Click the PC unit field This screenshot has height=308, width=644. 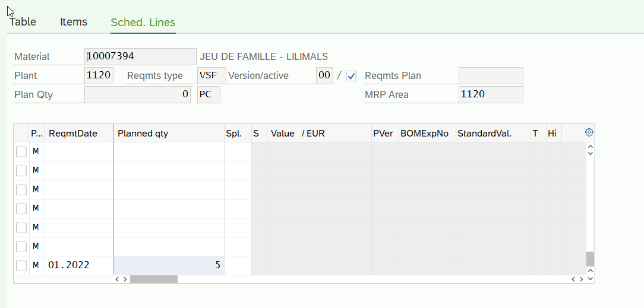click(209, 94)
